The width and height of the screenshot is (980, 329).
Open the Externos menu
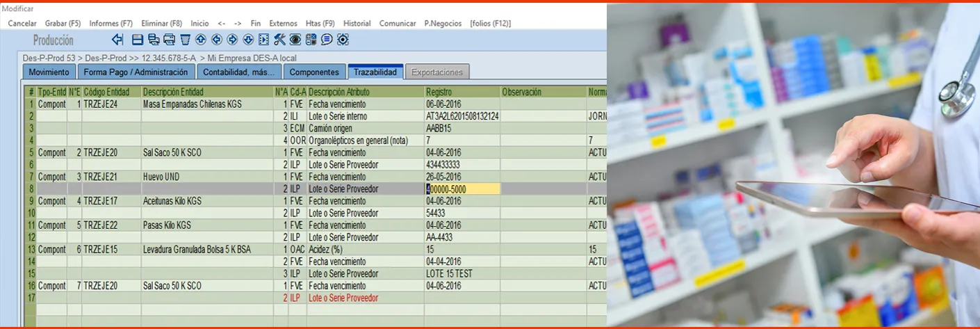[283, 23]
